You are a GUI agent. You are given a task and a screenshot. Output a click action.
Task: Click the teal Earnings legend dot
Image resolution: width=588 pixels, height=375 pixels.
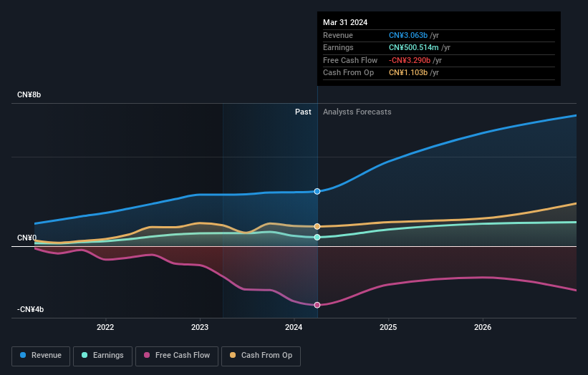(x=85, y=355)
